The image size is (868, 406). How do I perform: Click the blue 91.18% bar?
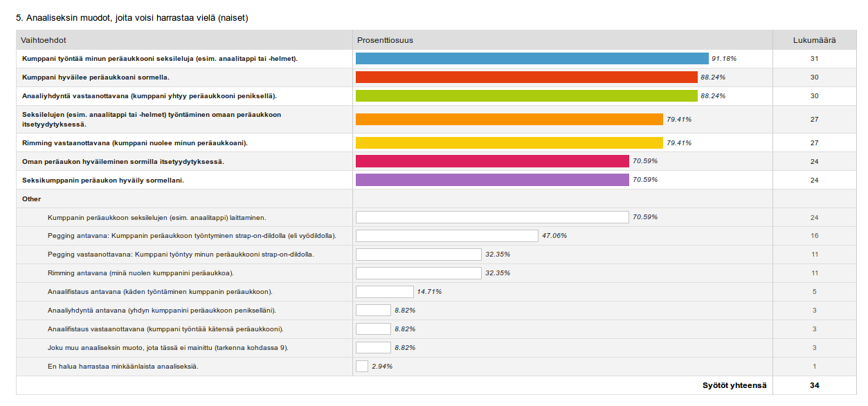click(532, 59)
